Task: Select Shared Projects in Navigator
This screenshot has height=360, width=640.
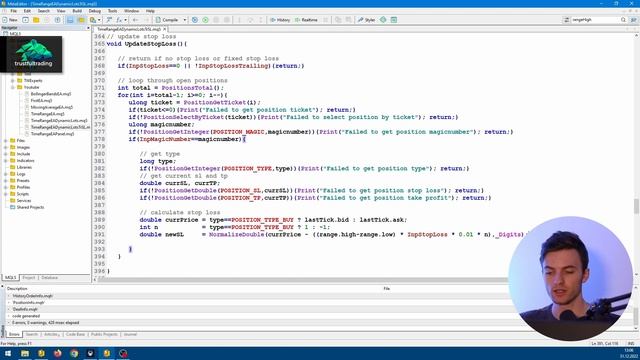Action: tap(30, 207)
